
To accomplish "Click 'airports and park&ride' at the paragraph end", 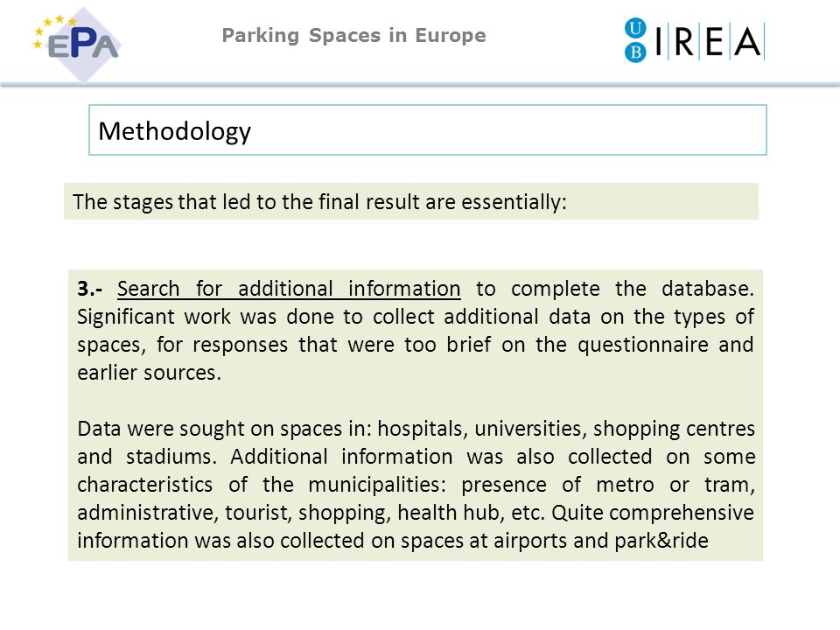I will (601, 541).
